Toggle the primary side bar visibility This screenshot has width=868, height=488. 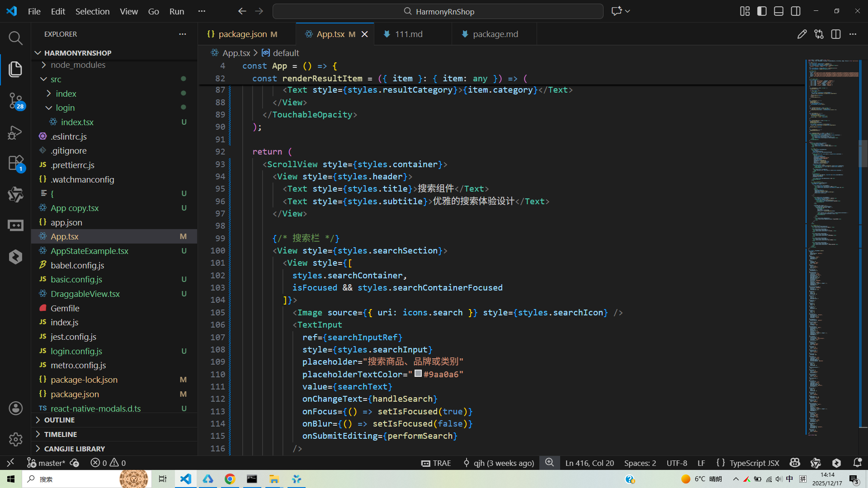tap(762, 11)
